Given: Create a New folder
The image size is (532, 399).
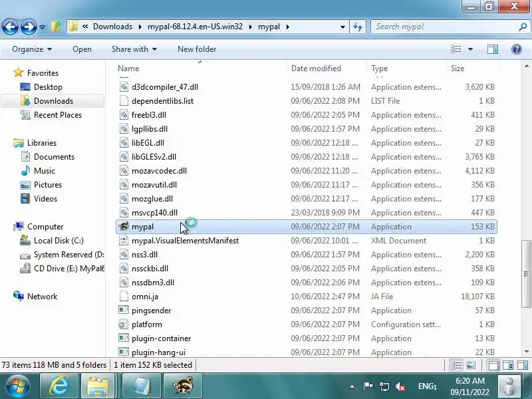Looking at the screenshot, I should click(x=197, y=49).
